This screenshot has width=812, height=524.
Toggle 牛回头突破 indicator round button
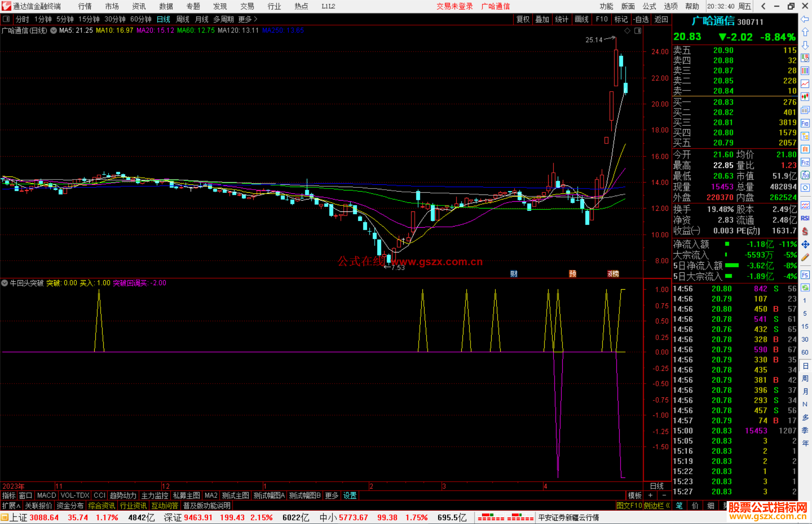click(5, 283)
